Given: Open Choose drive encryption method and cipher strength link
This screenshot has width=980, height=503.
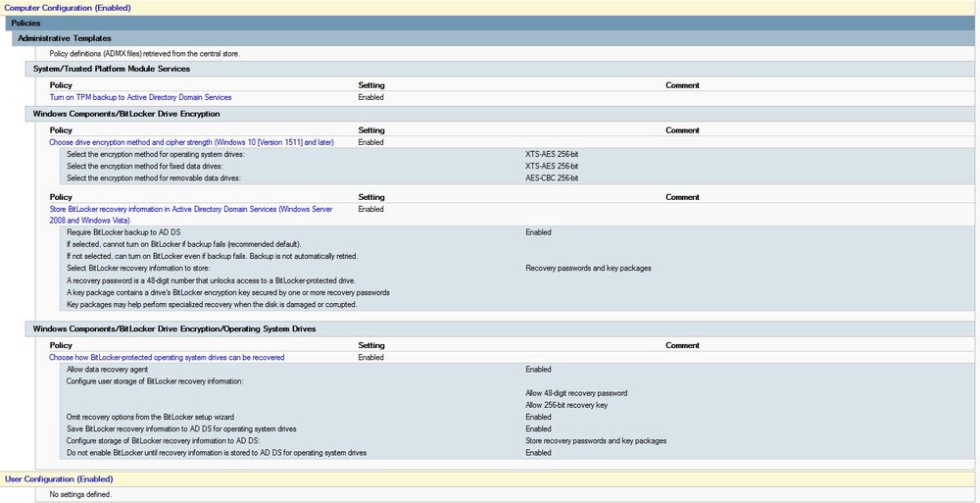Looking at the screenshot, I should (192, 142).
